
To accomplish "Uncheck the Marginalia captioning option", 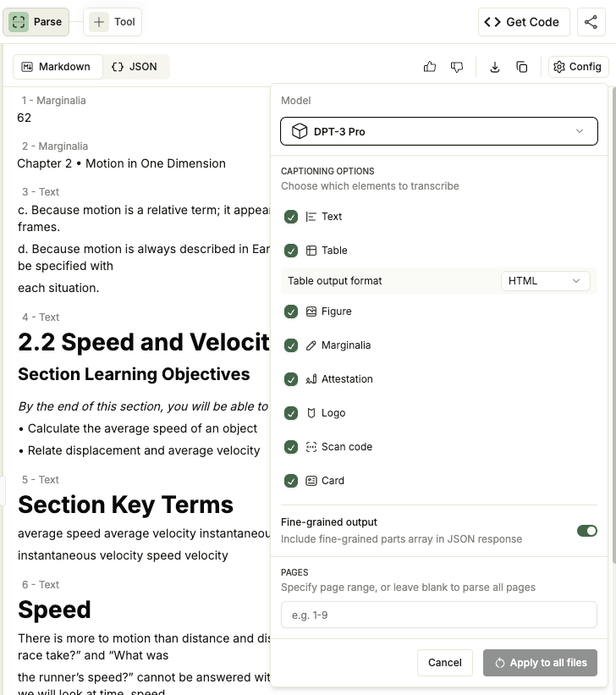I will 291,345.
